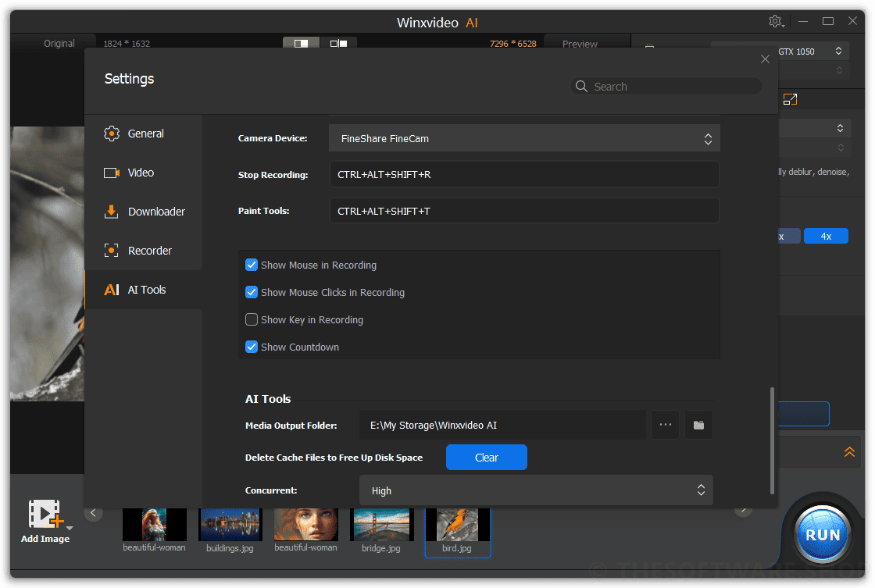Uncheck Show Countdown checkbox

point(252,347)
